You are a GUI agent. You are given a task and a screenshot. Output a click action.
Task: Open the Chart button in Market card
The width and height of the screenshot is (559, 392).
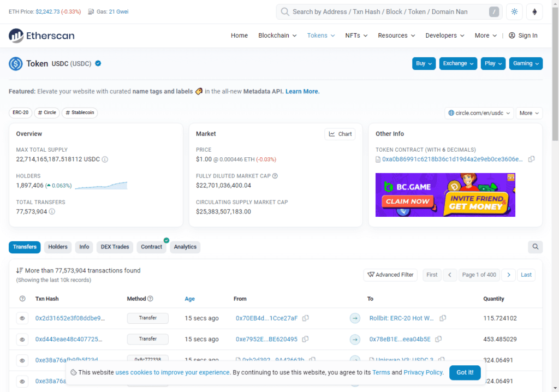[x=340, y=134]
